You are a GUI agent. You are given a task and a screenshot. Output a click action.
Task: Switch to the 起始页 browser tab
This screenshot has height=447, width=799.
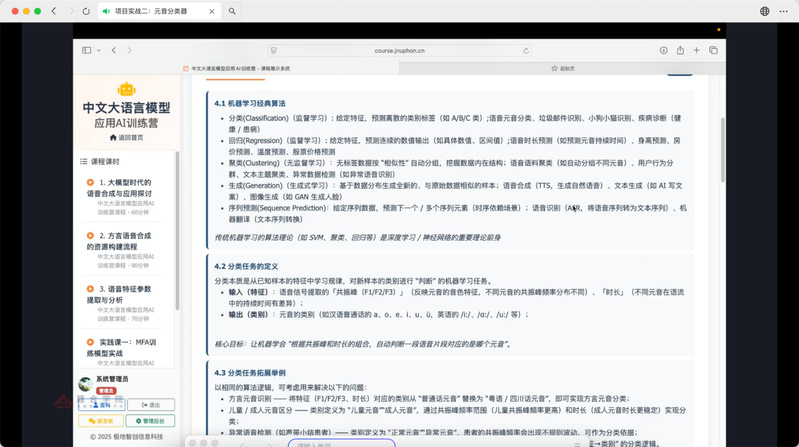tap(566, 68)
